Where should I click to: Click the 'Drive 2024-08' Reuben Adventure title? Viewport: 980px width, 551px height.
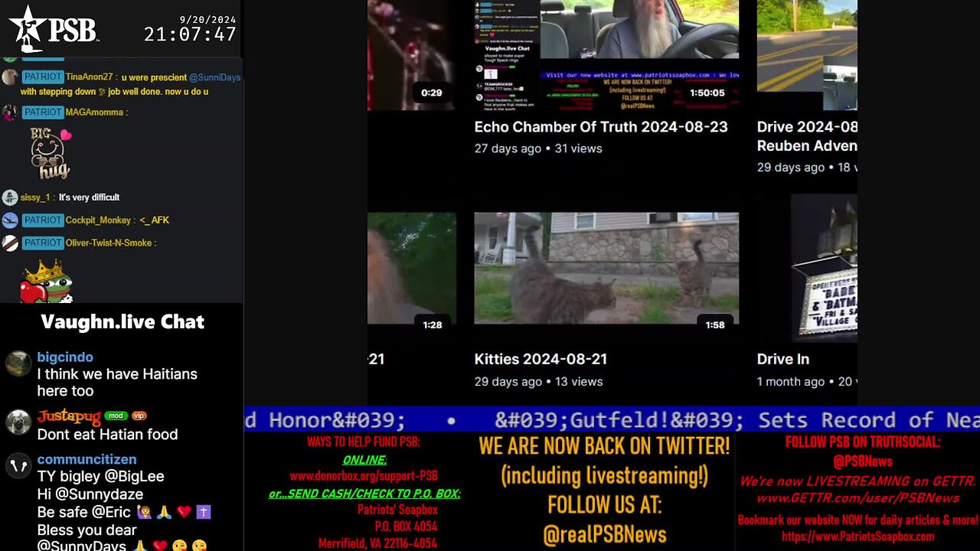pyautogui.click(x=807, y=136)
